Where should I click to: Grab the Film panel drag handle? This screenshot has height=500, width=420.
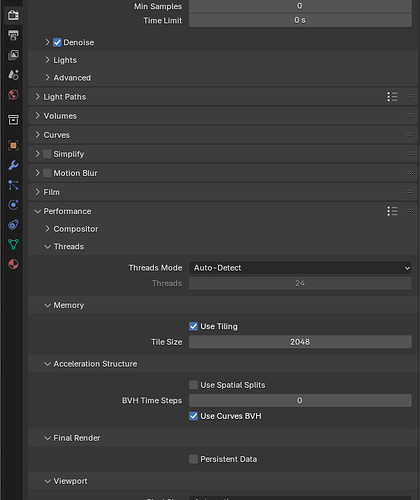coord(409,192)
